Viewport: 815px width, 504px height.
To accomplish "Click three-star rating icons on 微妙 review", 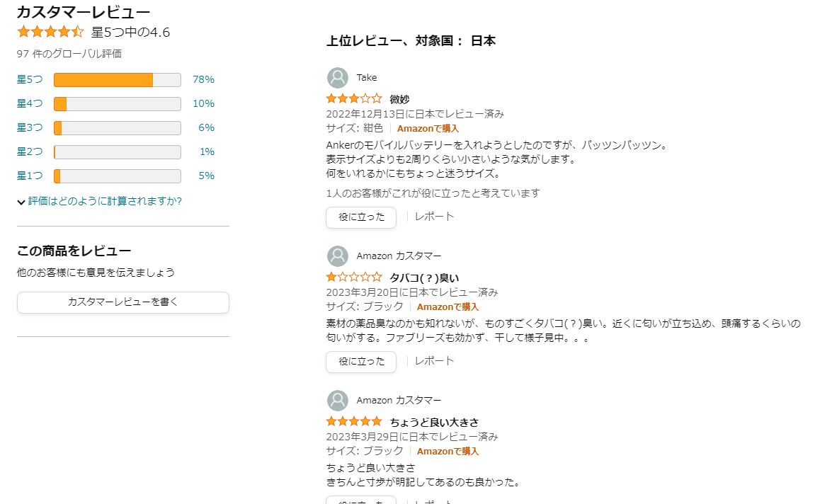I will [x=353, y=99].
